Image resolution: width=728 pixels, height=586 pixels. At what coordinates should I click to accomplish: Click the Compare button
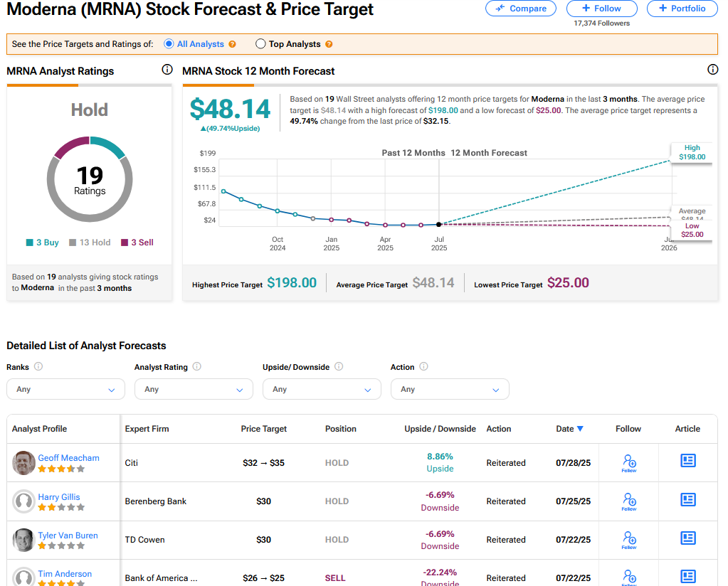[521, 9]
